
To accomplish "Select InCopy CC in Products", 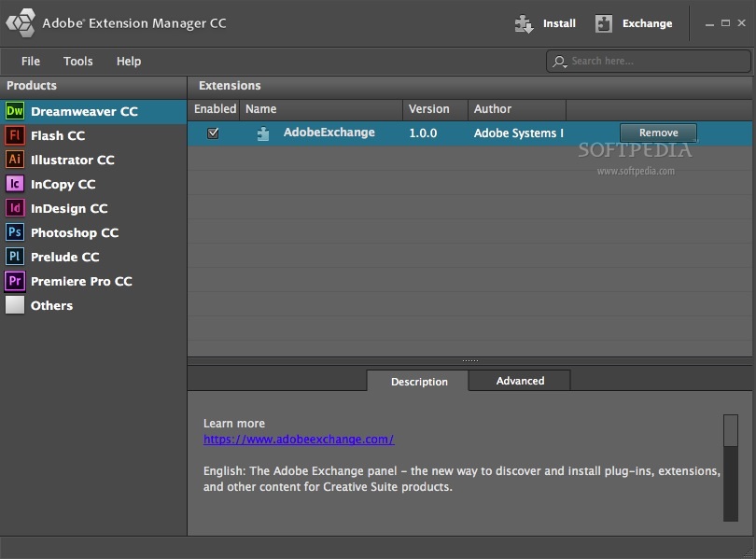I will coord(93,184).
